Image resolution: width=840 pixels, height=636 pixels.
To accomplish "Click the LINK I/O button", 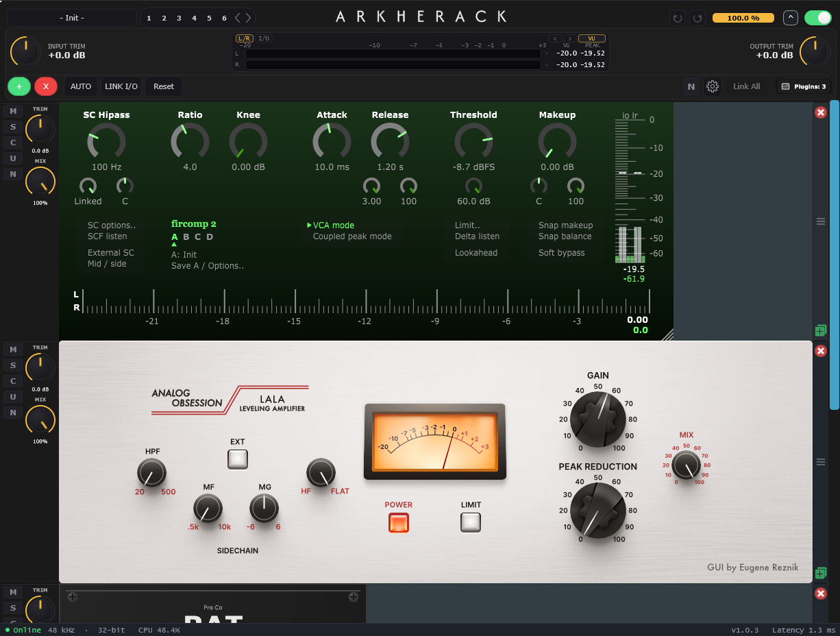I will coord(121,86).
